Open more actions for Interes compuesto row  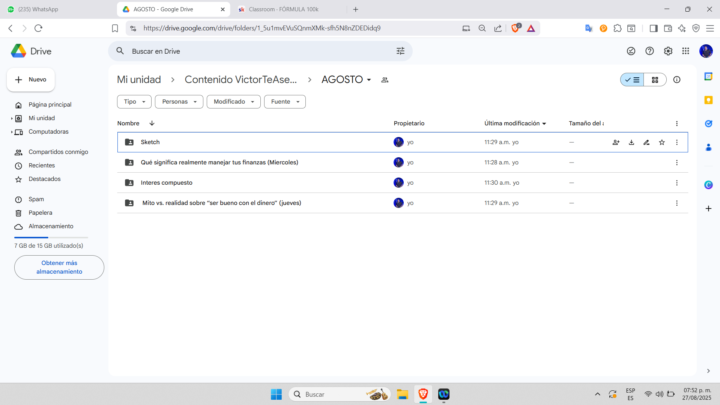click(x=677, y=183)
